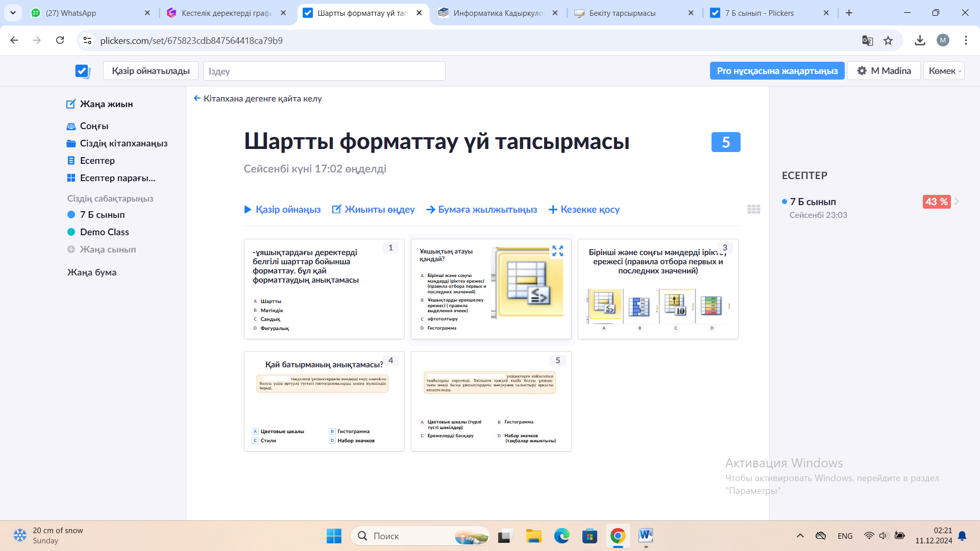The width and height of the screenshot is (980, 551).
Task: Click the grid view icon above reports
Action: pyautogui.click(x=753, y=209)
